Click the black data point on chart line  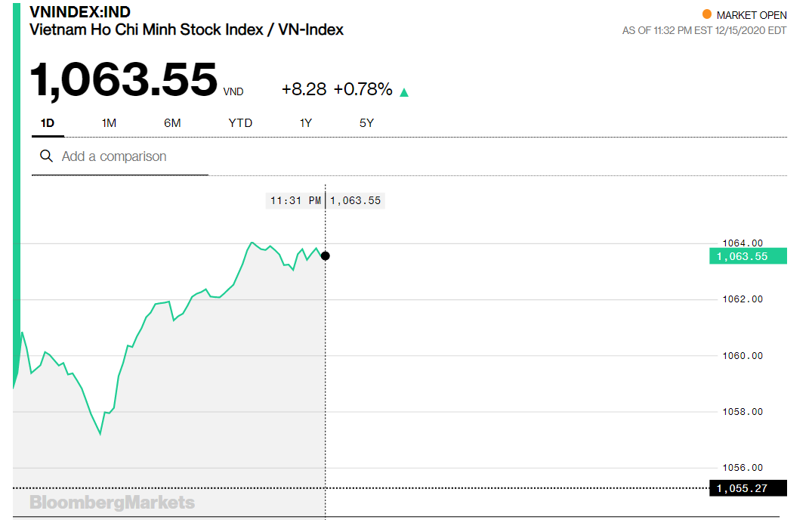coord(325,255)
